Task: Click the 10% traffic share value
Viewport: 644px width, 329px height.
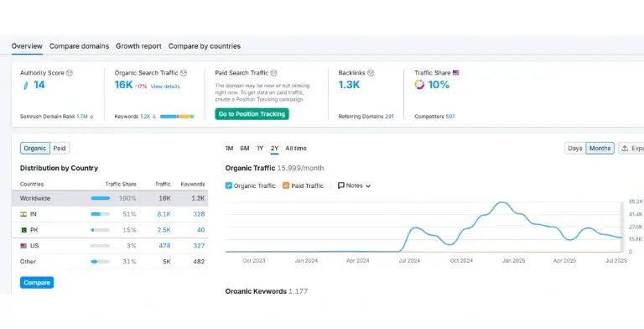Action: tap(439, 85)
